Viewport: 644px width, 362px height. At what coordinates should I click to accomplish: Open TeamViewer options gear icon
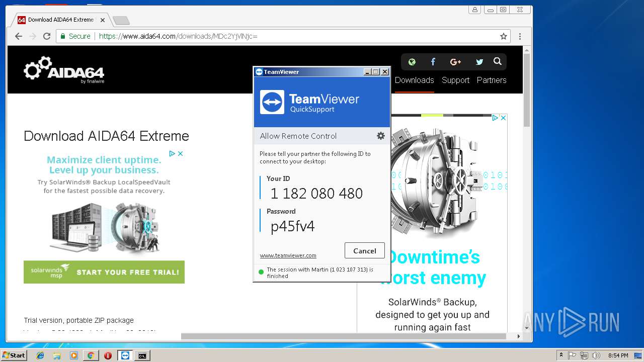click(381, 136)
